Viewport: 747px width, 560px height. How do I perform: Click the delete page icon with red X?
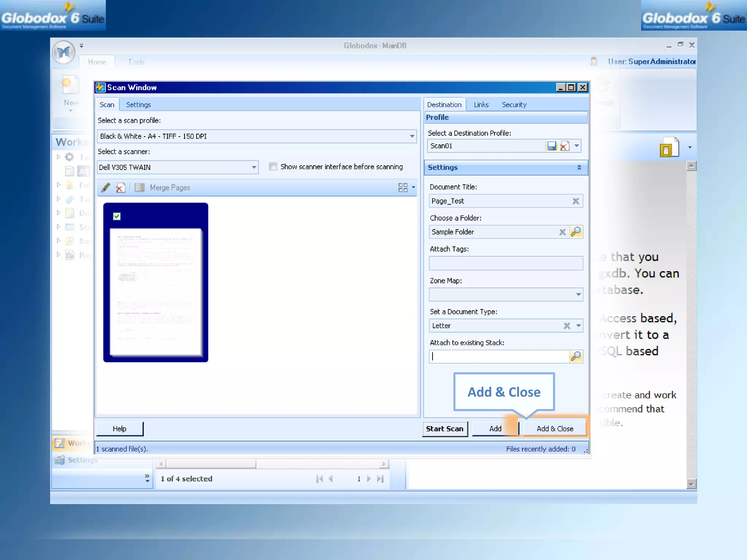click(x=120, y=187)
